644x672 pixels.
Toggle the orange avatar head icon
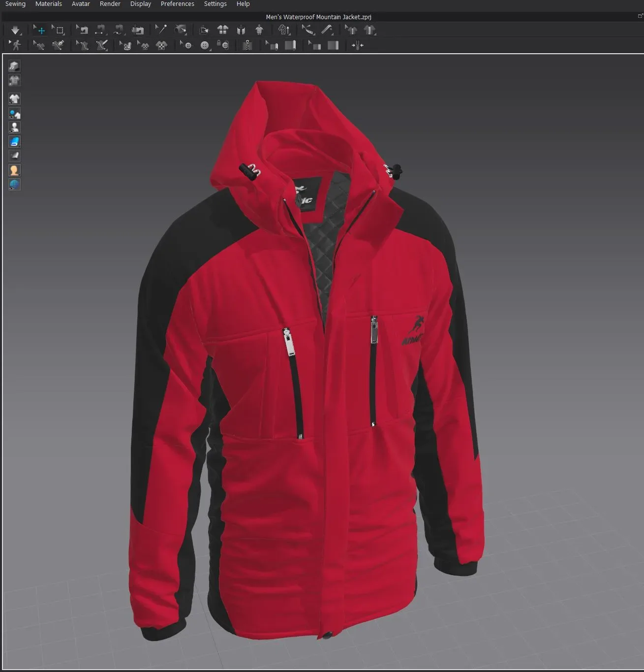14,170
